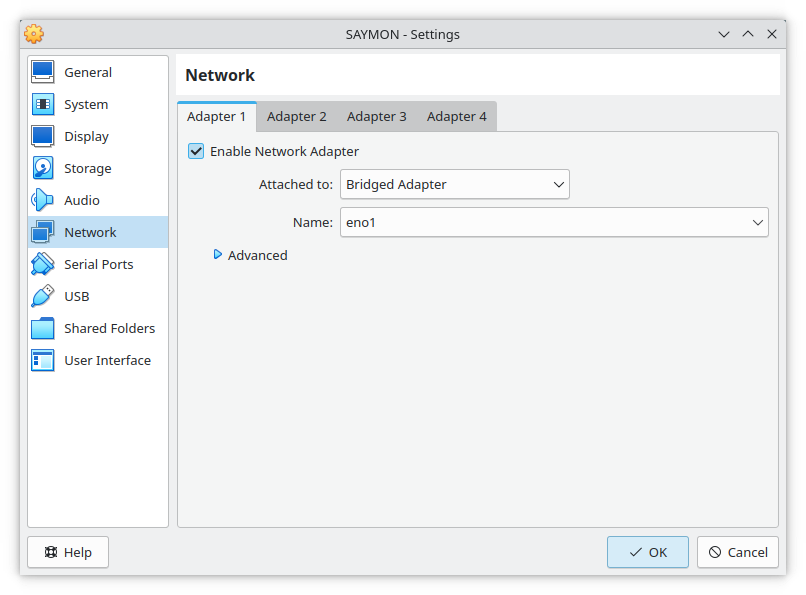The width and height of the screenshot is (806, 595).
Task: Click the VirtualBox gear icon in title bar
Action: point(34,34)
